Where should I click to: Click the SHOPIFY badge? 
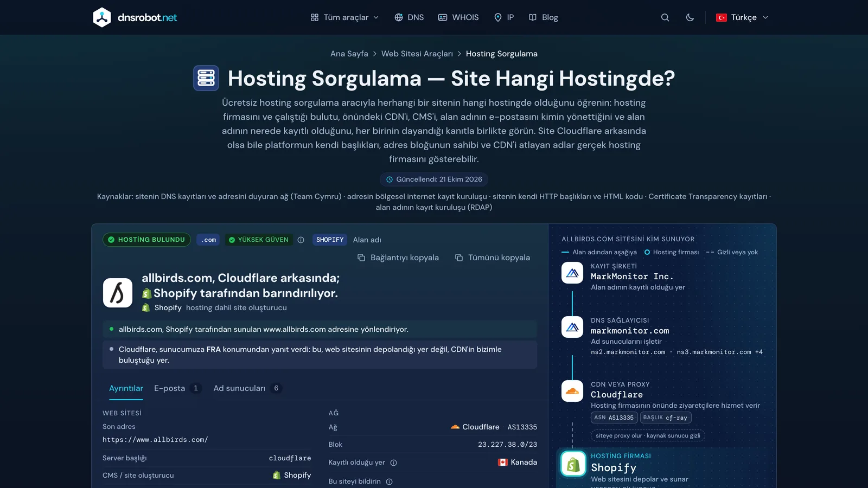click(330, 240)
